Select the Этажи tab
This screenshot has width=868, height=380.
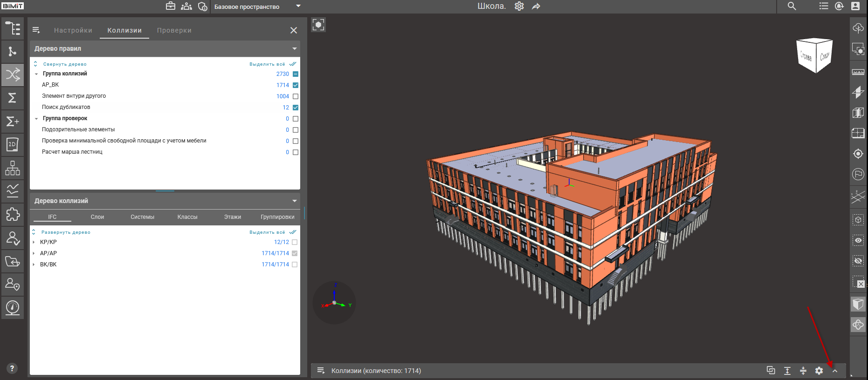click(232, 217)
